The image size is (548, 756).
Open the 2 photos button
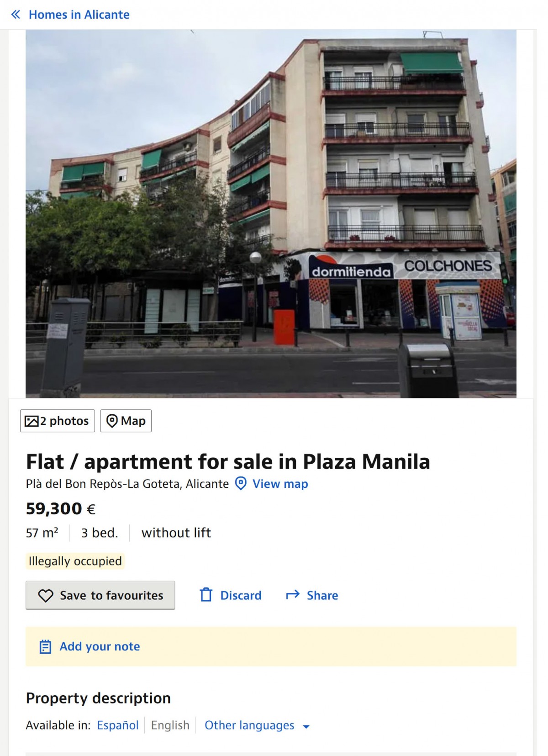pos(58,421)
